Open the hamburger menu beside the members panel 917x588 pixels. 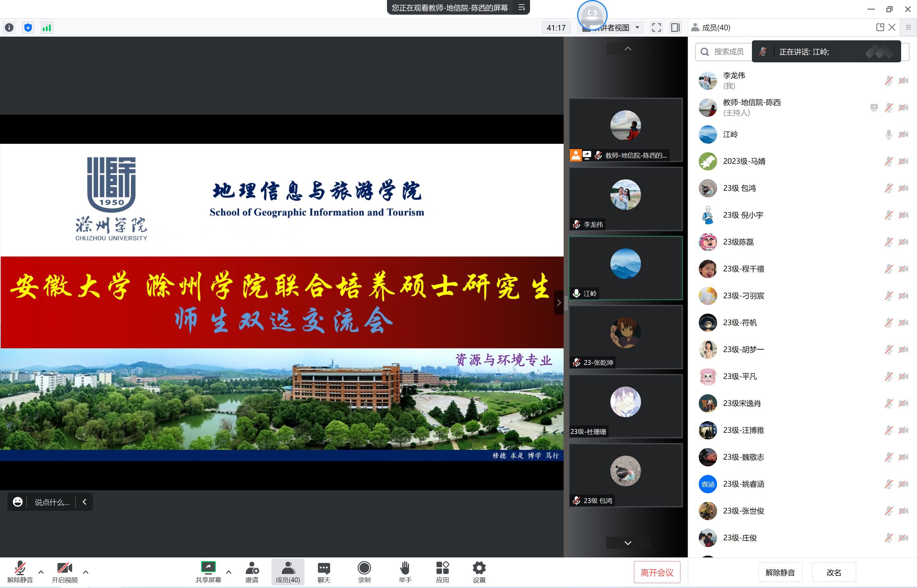coord(908,28)
